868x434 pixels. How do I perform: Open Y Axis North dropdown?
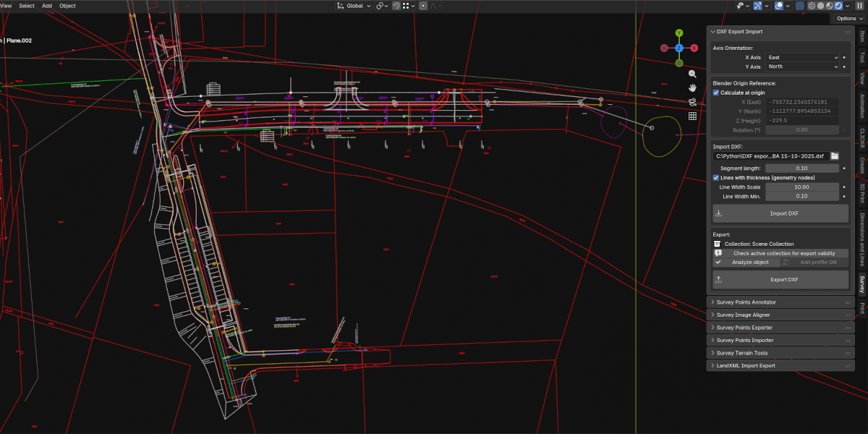(802, 67)
